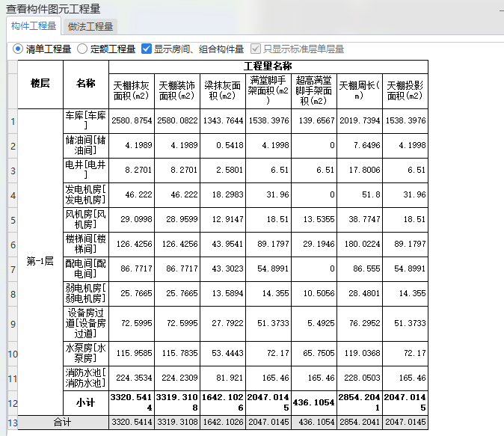Click cell value 43.3023 in 配电间 row

coord(223,269)
